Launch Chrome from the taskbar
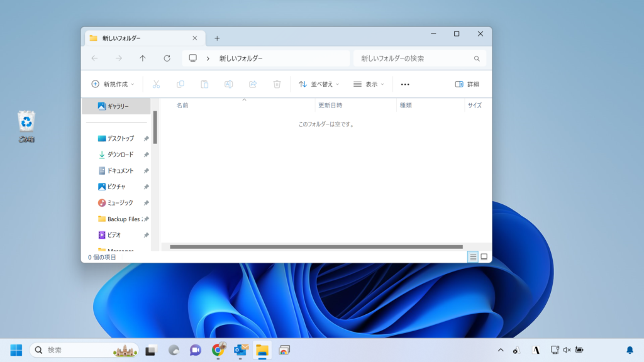644x362 pixels. pyautogui.click(x=218, y=350)
